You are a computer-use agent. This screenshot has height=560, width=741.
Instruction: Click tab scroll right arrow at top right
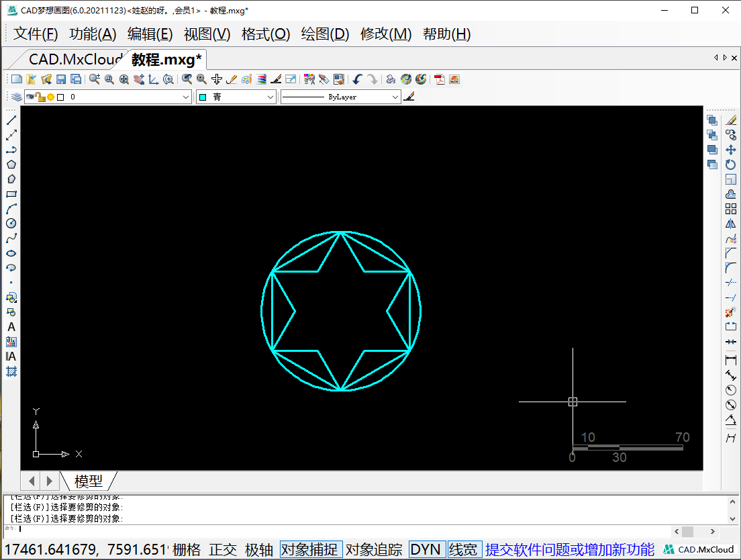725,58
